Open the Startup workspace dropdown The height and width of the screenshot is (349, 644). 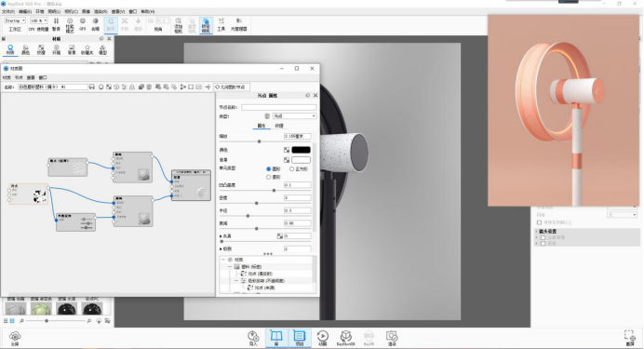(15, 20)
